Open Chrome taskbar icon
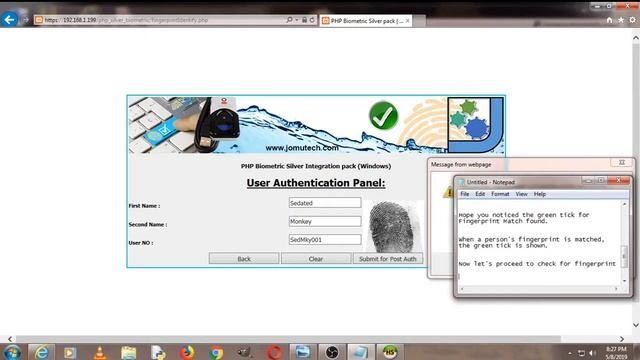Screen dimensions: 640x360 tap(216, 352)
